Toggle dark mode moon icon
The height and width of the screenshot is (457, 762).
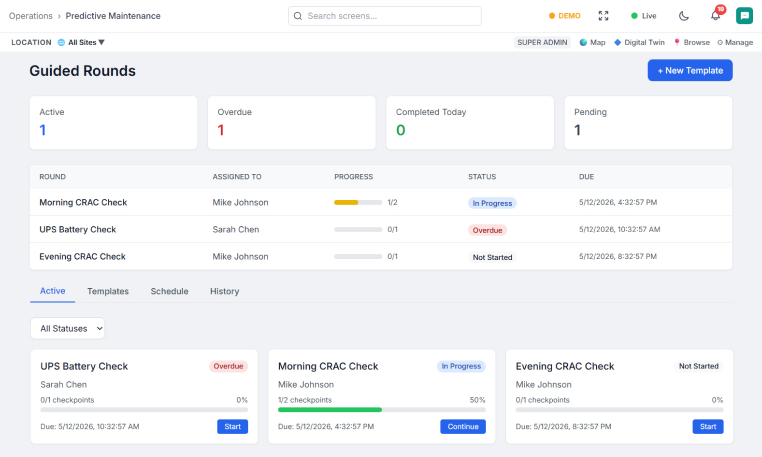[x=684, y=16]
